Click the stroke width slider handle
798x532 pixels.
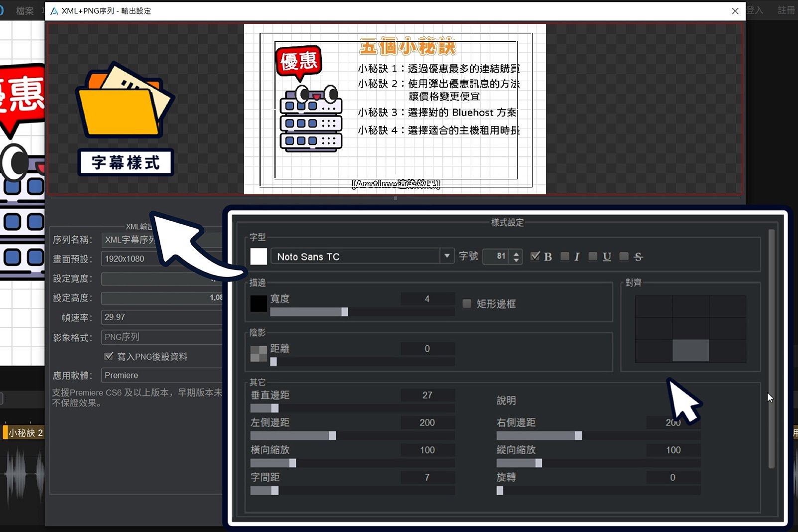pos(345,312)
